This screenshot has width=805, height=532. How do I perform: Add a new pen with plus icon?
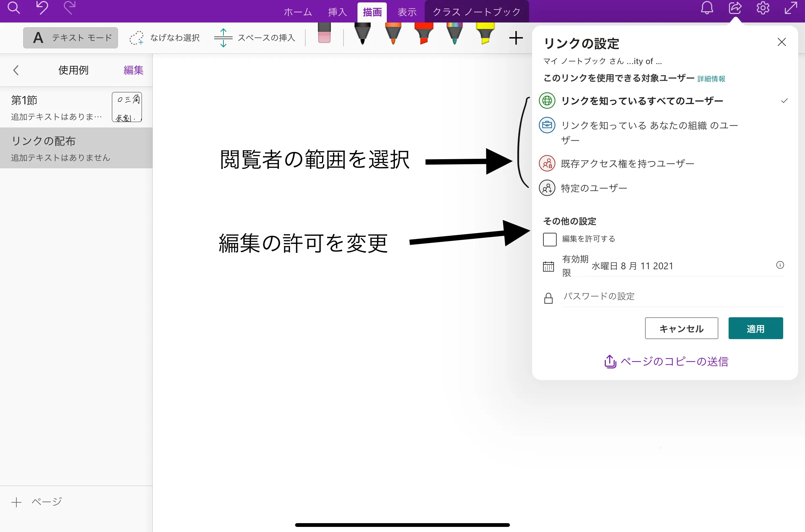[x=516, y=38]
